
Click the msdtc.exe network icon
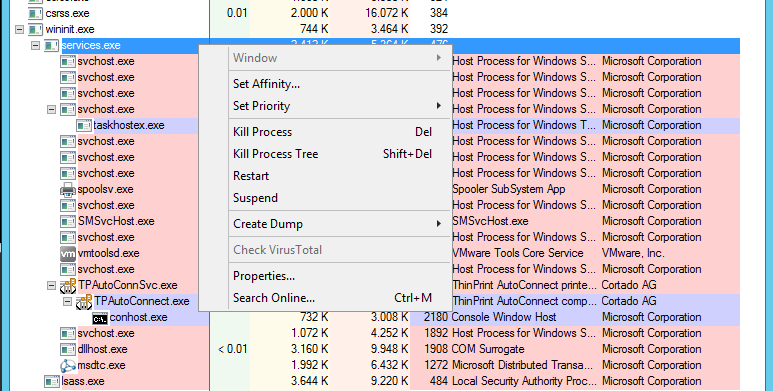tap(68, 365)
